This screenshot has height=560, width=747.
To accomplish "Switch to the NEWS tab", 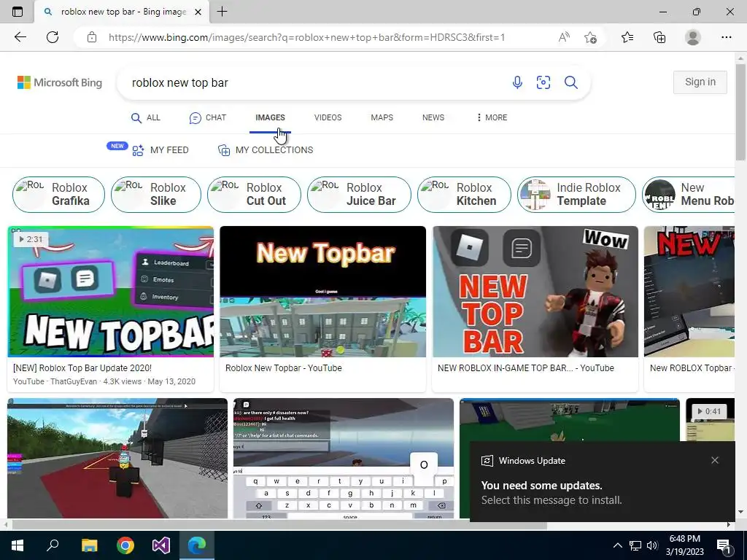I will pos(433,117).
